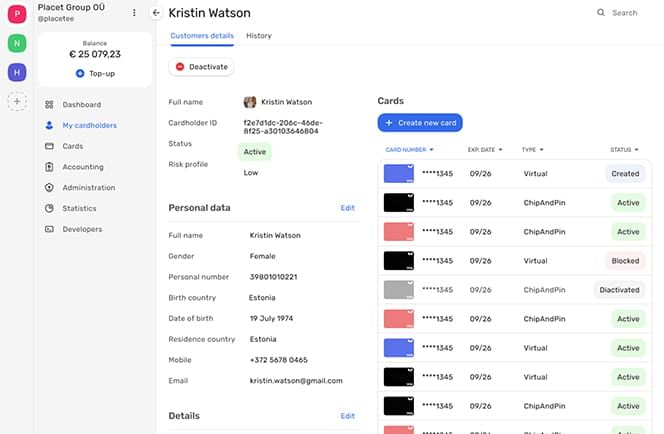Click Kristin Watson's avatar photo
This screenshot has height=434, width=664.
click(x=250, y=102)
